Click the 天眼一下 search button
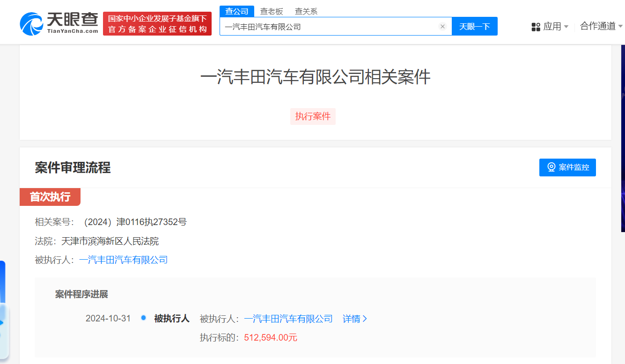Viewport: 625px width, 364px height. click(475, 27)
